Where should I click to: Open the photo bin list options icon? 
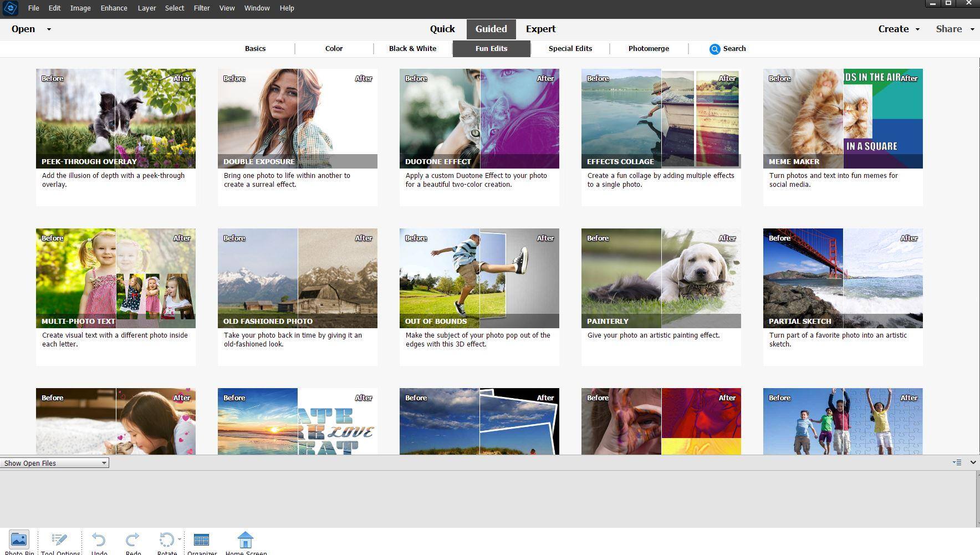(x=957, y=462)
